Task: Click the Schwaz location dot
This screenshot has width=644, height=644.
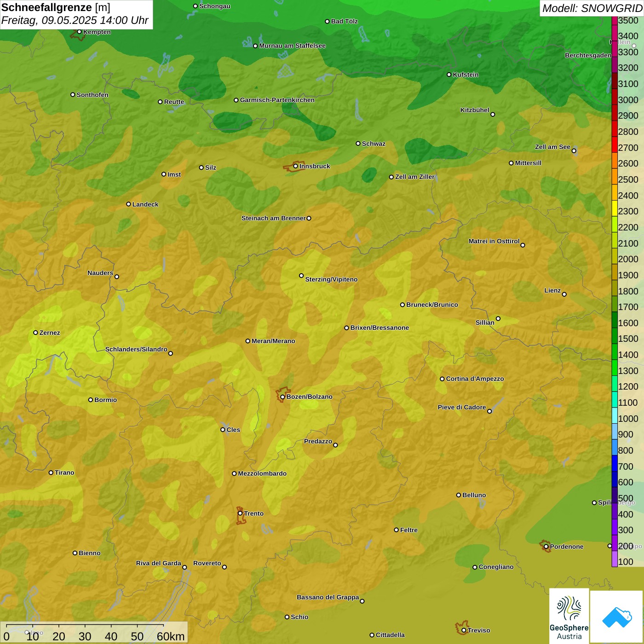Action: [x=358, y=144]
